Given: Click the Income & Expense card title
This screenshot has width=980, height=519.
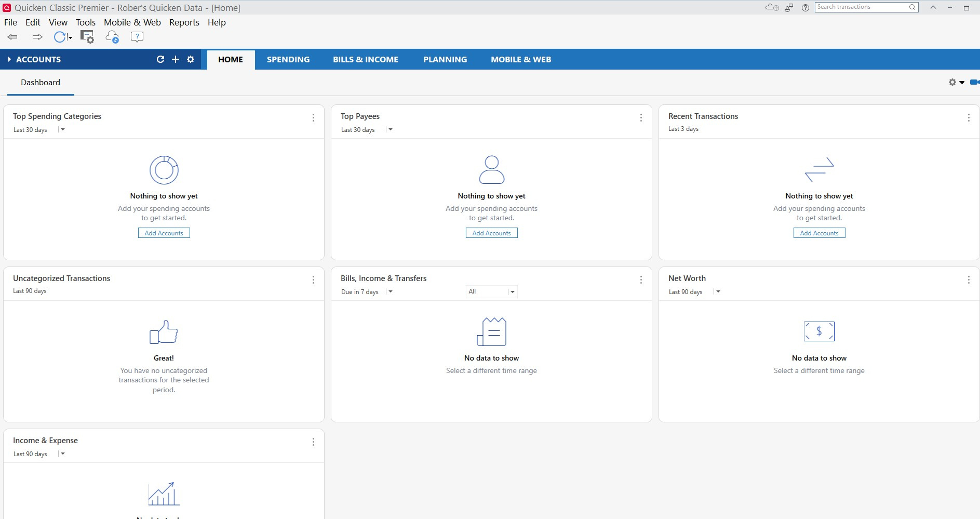Looking at the screenshot, I should [x=45, y=441].
